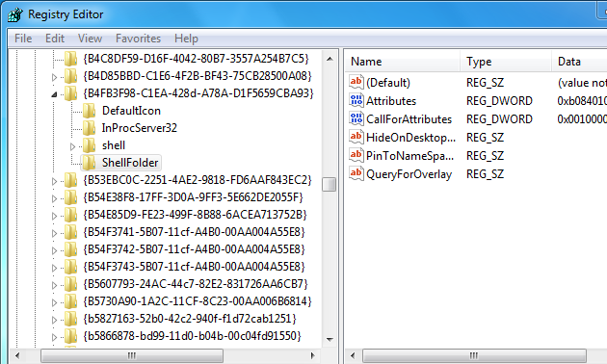The height and width of the screenshot is (364, 607).
Task: Expand the {B53EBC0C-2251-4AE2...} key
Action: pos(54,181)
